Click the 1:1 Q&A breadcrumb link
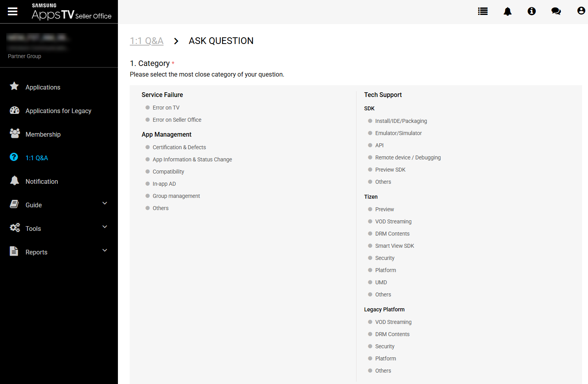 pyautogui.click(x=147, y=41)
